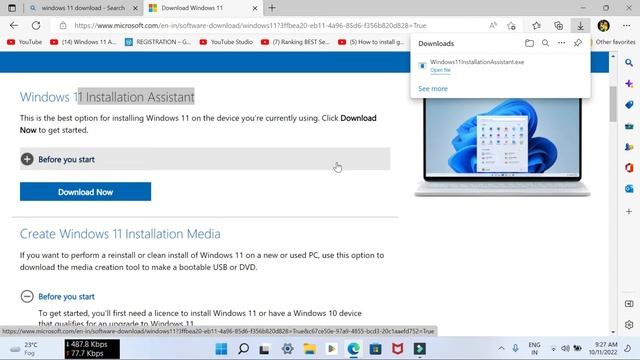The width and height of the screenshot is (640, 360).
Task: Open the sidebar Office icon
Action: [x=629, y=168]
